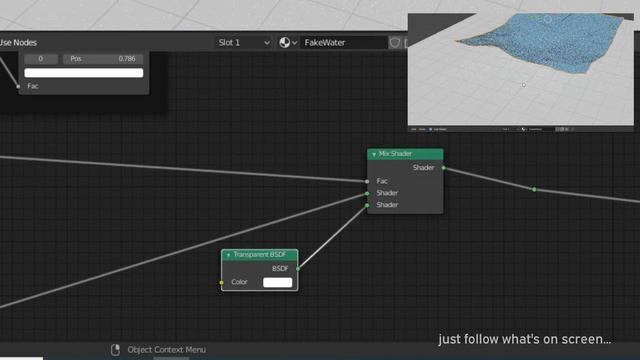Click the water mesh preview thumbnail

point(521,72)
